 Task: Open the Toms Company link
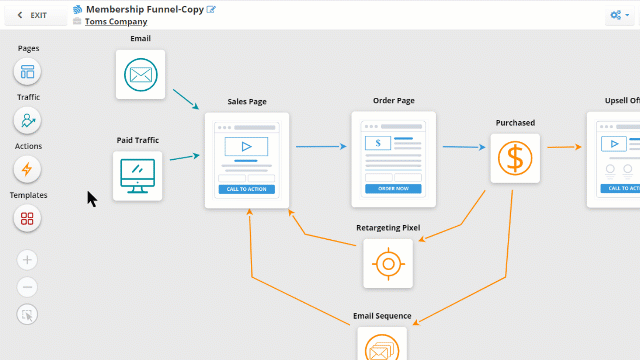pyautogui.click(x=116, y=22)
